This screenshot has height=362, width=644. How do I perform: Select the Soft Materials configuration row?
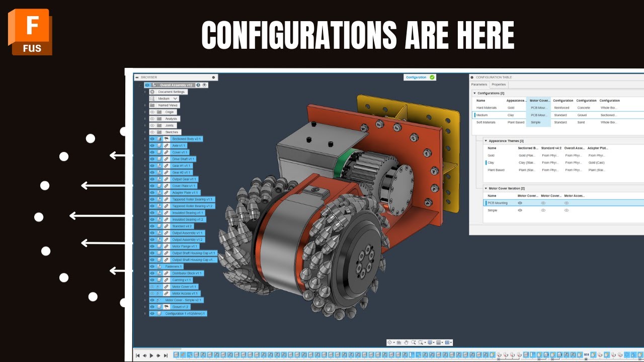pyautogui.click(x=558, y=122)
